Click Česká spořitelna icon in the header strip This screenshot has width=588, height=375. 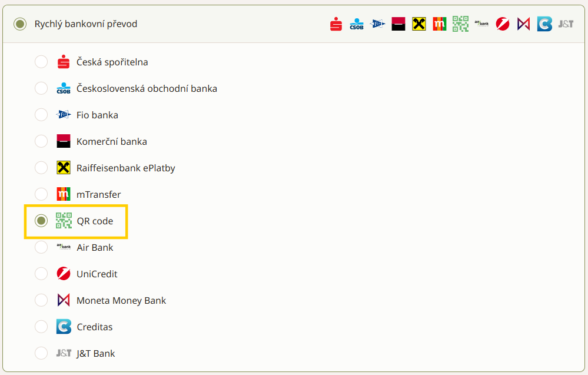coord(336,24)
